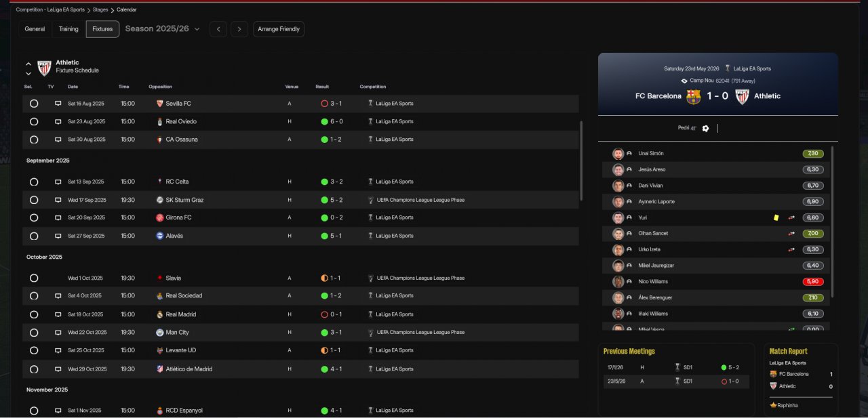Click the SK Sturm Graz club badge
This screenshot has height=418, width=868.
(x=159, y=200)
